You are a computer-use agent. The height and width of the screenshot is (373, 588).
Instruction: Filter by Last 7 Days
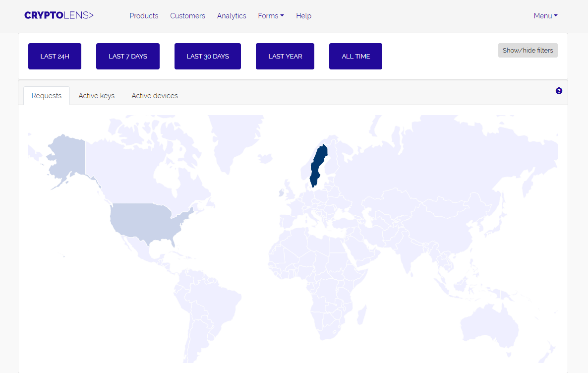point(128,56)
